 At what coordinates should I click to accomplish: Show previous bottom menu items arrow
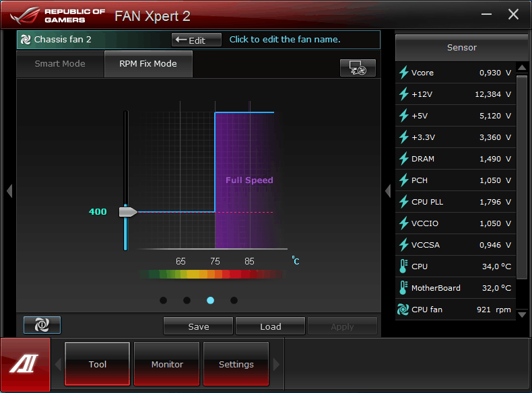(x=58, y=365)
